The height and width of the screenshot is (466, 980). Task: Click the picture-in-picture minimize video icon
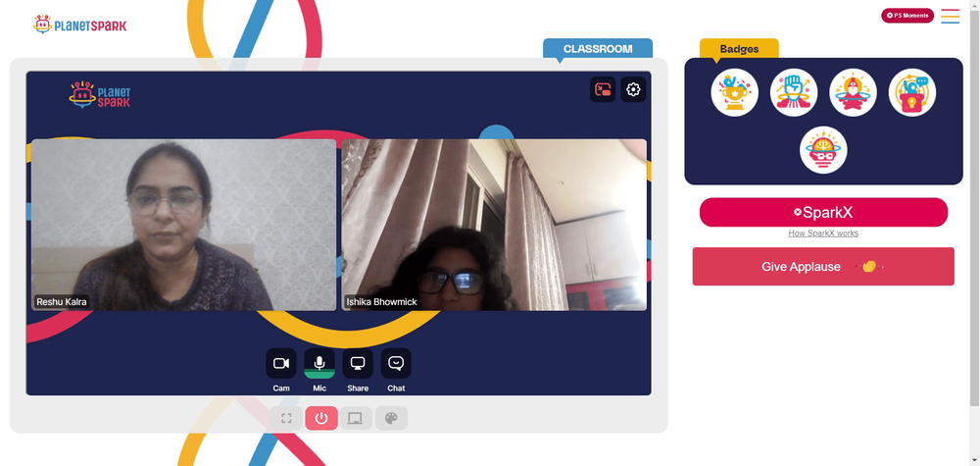(x=603, y=89)
